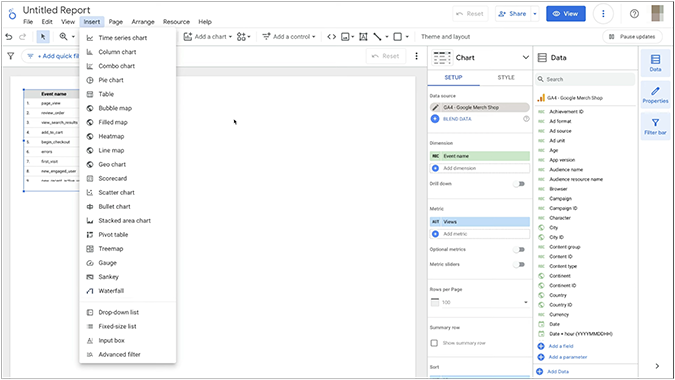675x380 pixels.
Task: Open the Add a chart dropdown
Action: (x=208, y=37)
